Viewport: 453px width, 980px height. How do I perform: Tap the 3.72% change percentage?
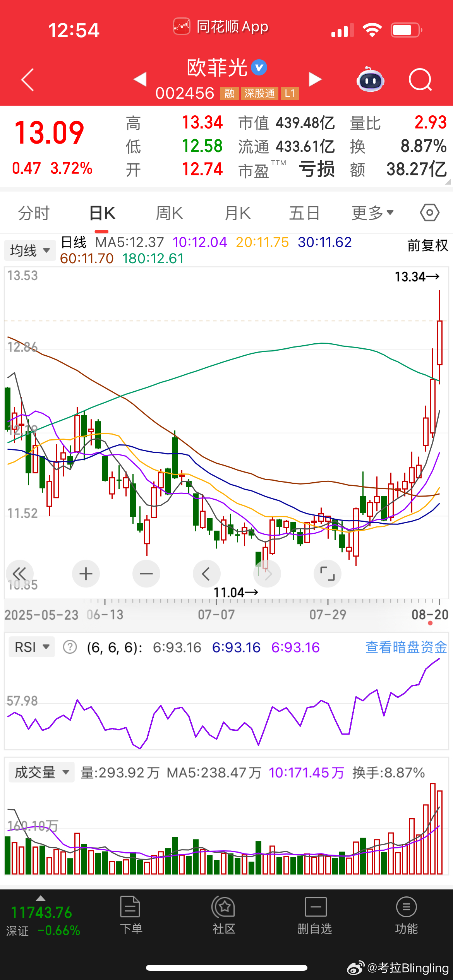(x=71, y=168)
